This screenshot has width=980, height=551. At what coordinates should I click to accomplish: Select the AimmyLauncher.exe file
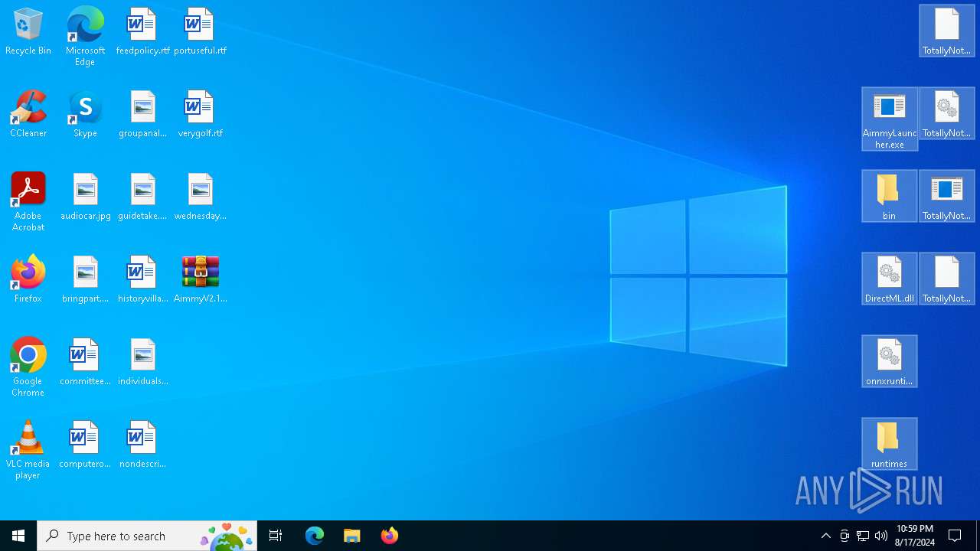pyautogui.click(x=890, y=119)
